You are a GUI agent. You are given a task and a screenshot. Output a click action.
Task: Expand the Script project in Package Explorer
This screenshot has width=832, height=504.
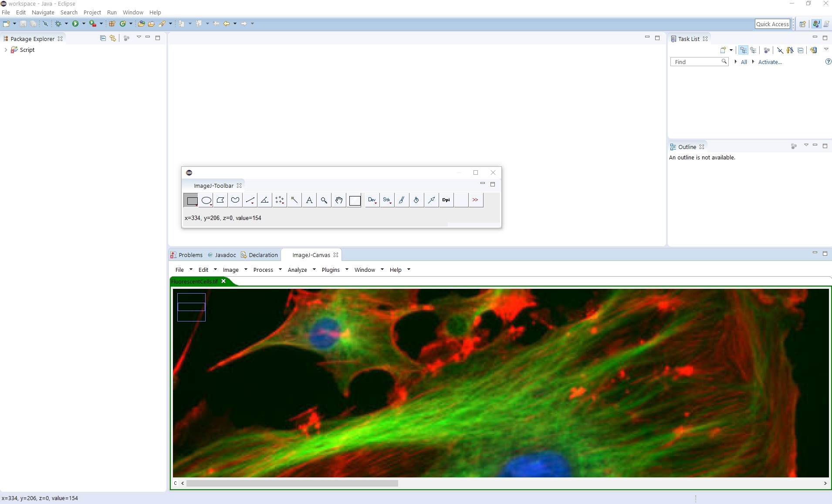(x=6, y=50)
